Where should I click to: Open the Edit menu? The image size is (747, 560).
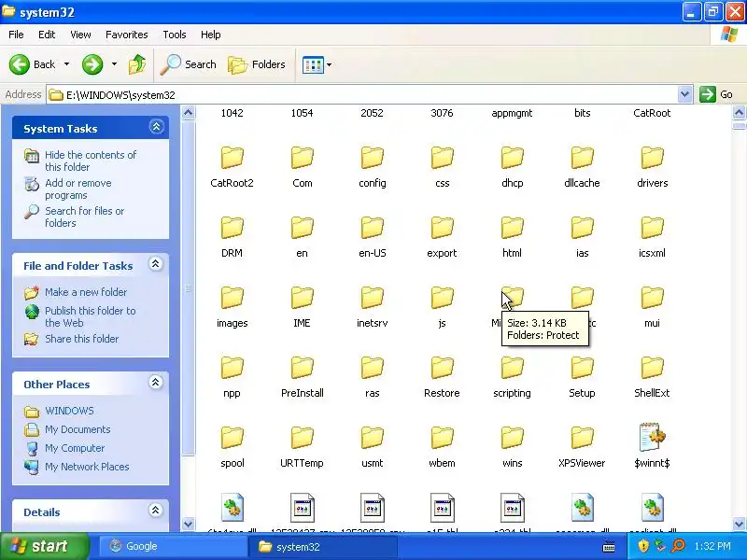coord(47,35)
